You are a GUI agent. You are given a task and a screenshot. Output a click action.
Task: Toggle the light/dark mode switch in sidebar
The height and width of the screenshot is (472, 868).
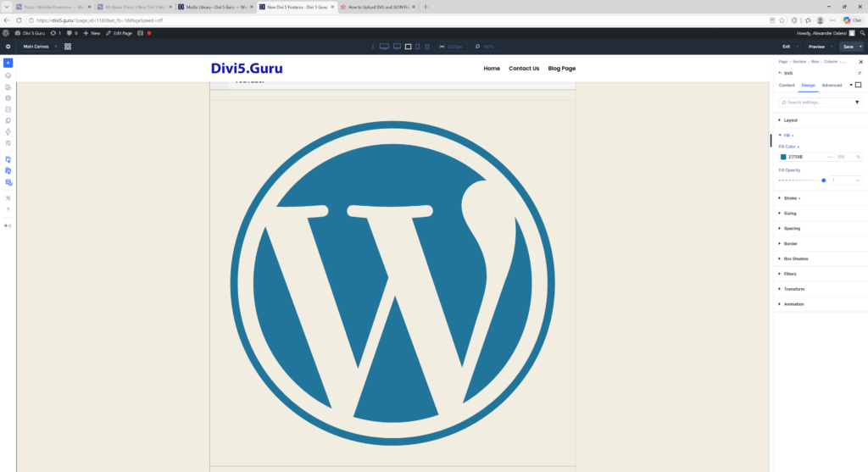[x=8, y=225]
